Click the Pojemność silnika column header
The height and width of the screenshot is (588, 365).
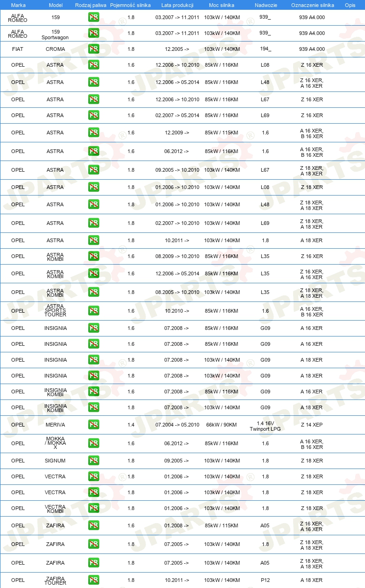click(131, 5)
